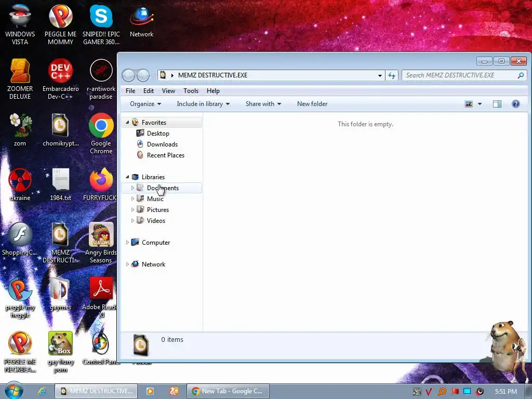Viewport: 532px width, 399px height.
Task: Open the Include in library dropdown
Action: (x=203, y=104)
